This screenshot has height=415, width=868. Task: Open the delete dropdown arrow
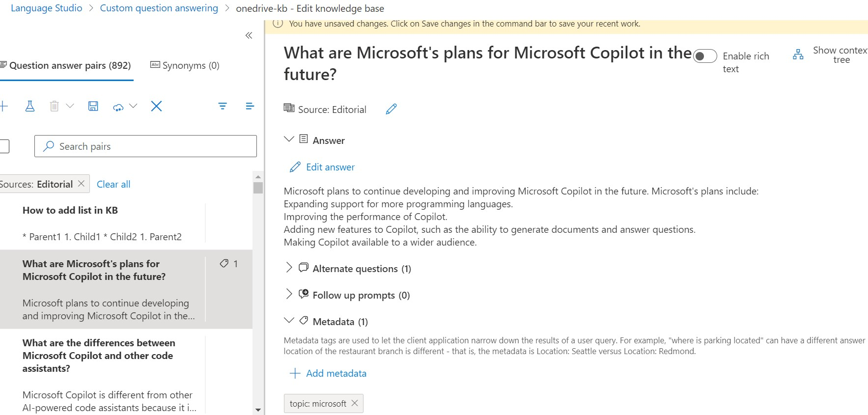(70, 106)
